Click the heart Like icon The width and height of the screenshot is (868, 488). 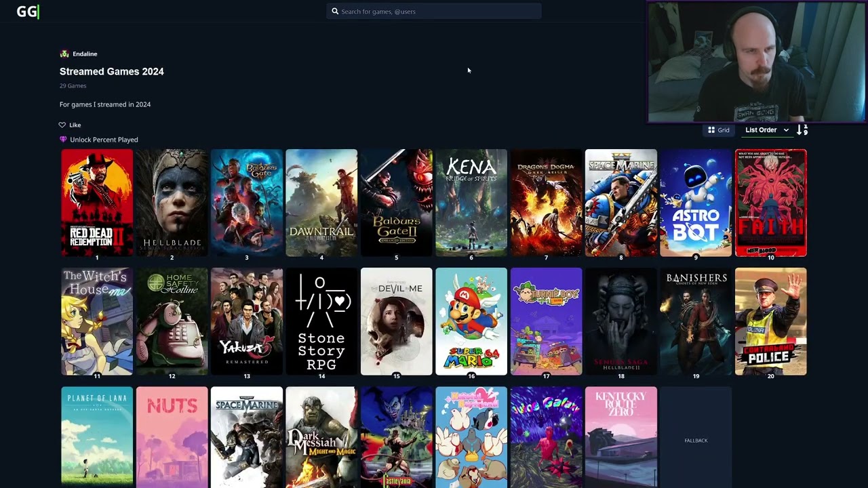pyautogui.click(x=62, y=125)
